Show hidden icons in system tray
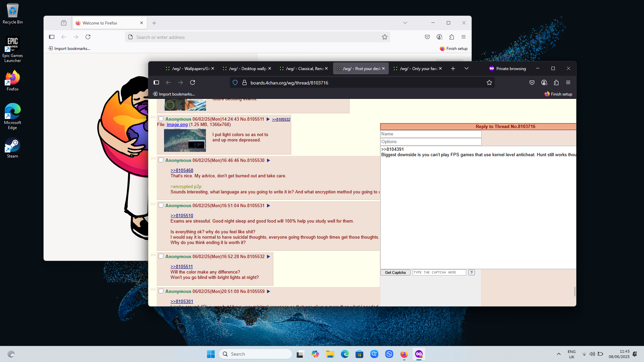 (x=558, y=354)
